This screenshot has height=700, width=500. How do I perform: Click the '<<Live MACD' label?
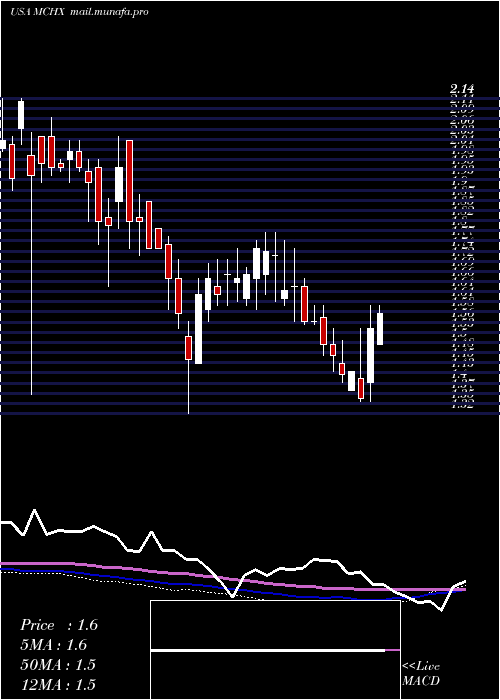coord(421,674)
